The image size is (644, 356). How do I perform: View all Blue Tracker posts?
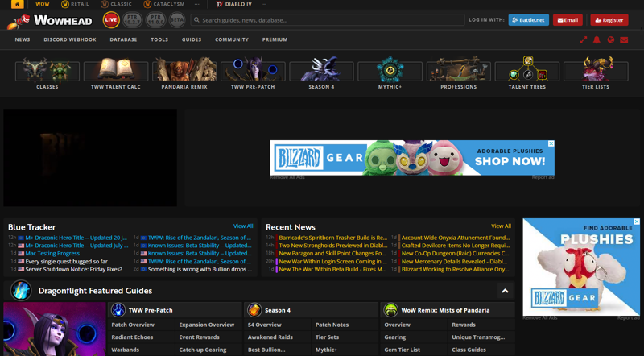pos(243,226)
